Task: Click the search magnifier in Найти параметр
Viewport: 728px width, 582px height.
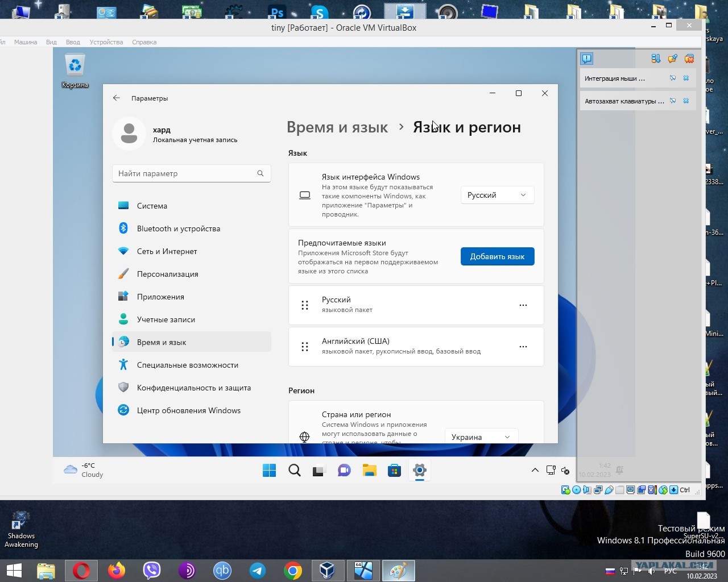Action: point(260,173)
